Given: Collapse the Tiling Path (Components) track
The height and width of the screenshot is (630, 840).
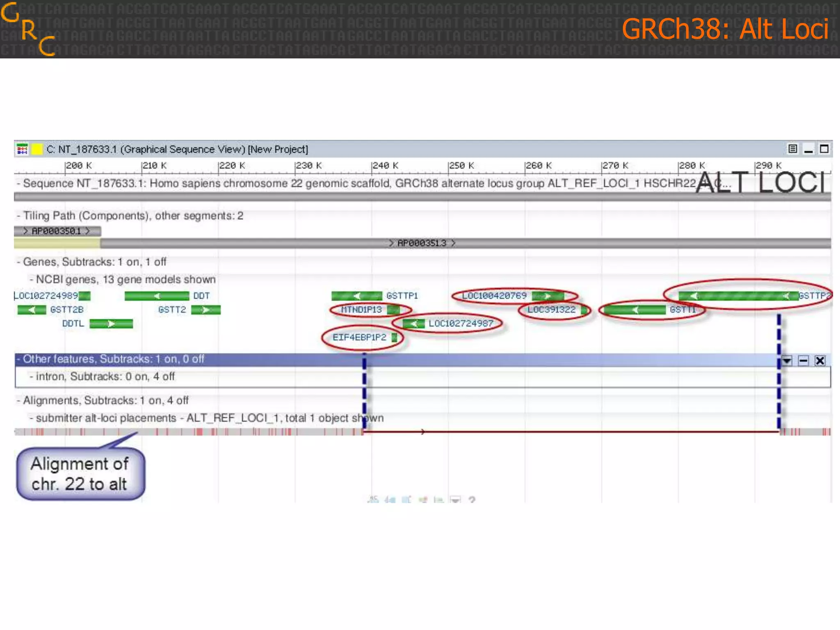Looking at the screenshot, I should 18,216.
